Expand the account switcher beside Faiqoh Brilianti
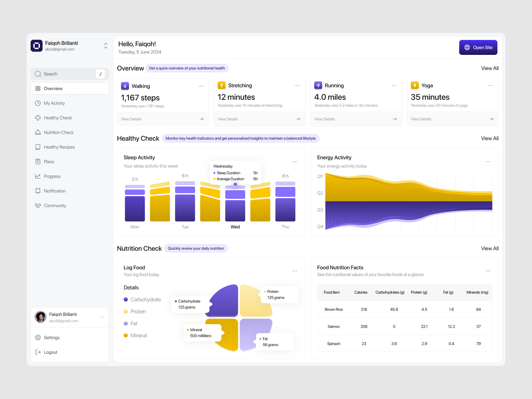The width and height of the screenshot is (532, 399). (105, 46)
